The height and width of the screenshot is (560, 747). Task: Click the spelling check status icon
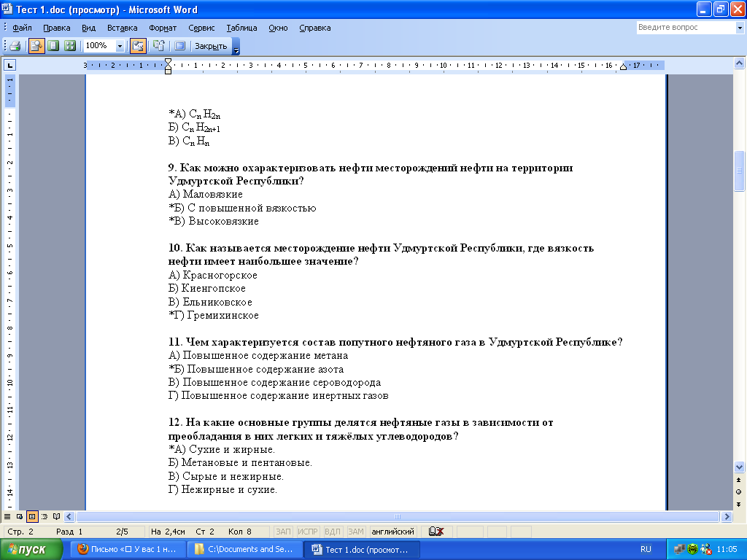pos(436,532)
